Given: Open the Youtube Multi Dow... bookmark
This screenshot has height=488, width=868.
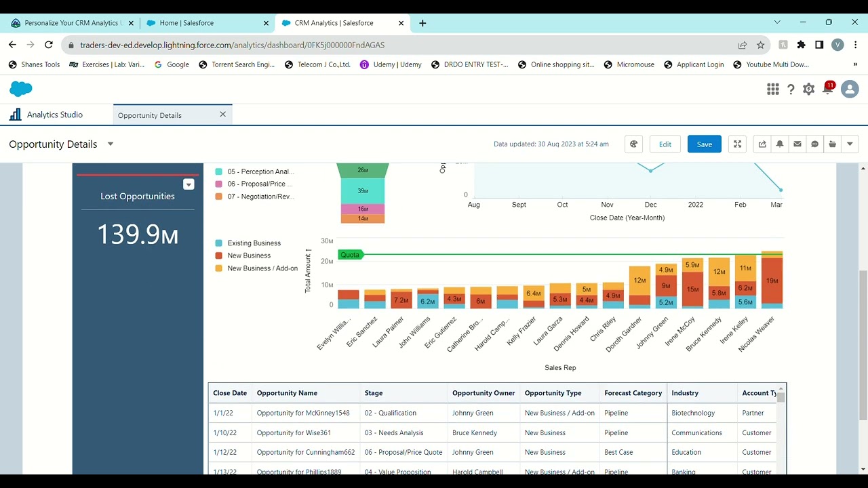Looking at the screenshot, I should pos(770,64).
